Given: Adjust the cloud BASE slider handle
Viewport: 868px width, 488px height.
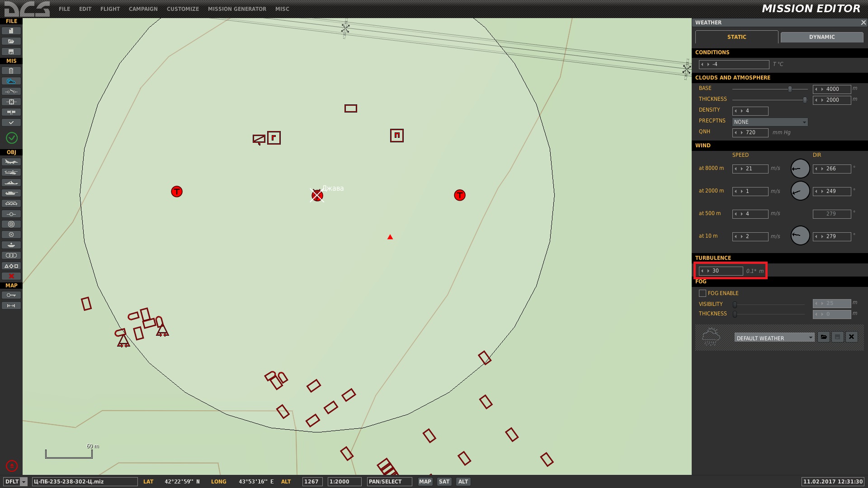Looking at the screenshot, I should click(x=790, y=89).
